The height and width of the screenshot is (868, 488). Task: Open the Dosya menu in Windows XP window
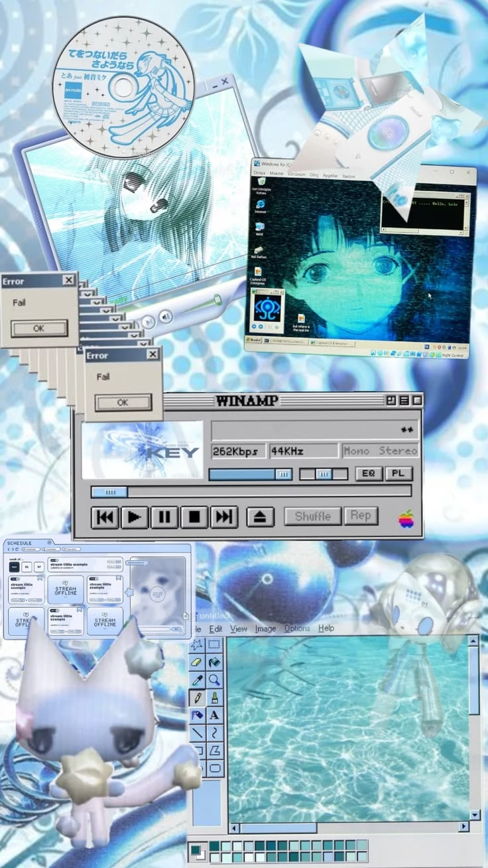(x=259, y=173)
